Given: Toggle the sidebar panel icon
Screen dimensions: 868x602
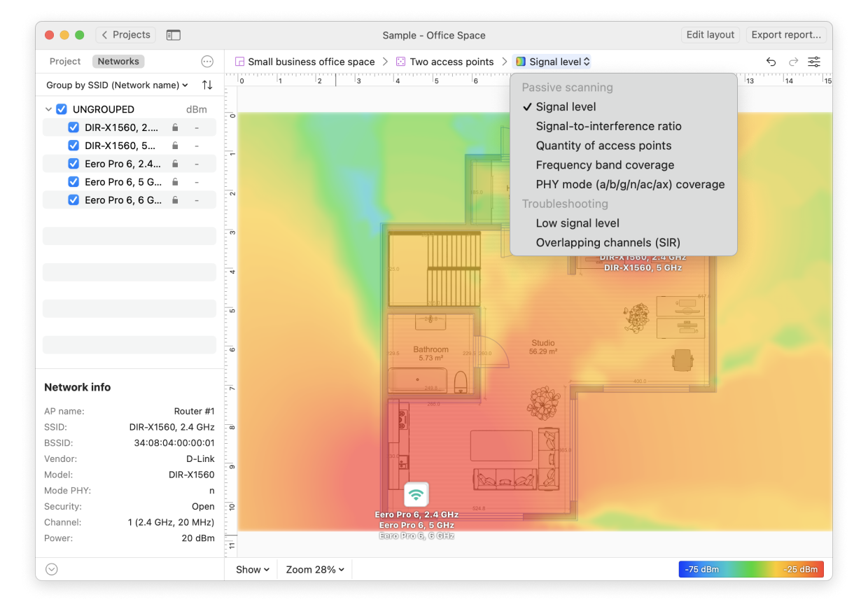Looking at the screenshot, I should [174, 35].
